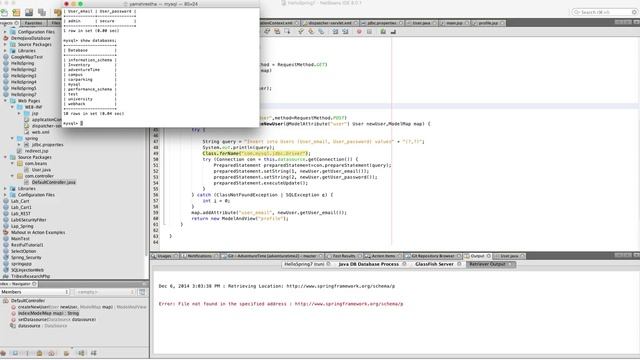The image size is (640, 360).
Task: Click the Previous Bookmark editor icon
Action: 301,31
